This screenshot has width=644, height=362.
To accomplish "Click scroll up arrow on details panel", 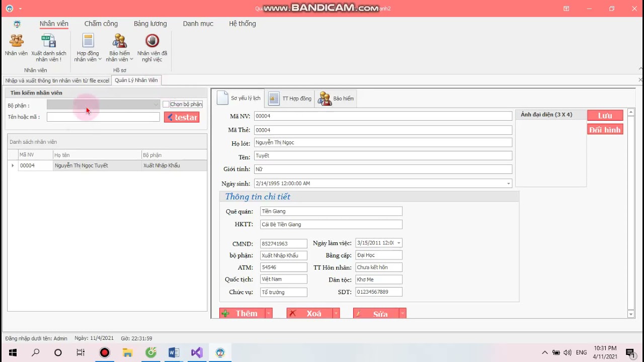I will click(631, 113).
